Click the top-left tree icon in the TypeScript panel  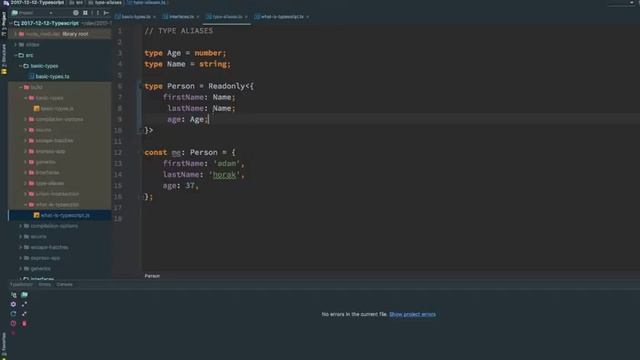tap(13, 294)
